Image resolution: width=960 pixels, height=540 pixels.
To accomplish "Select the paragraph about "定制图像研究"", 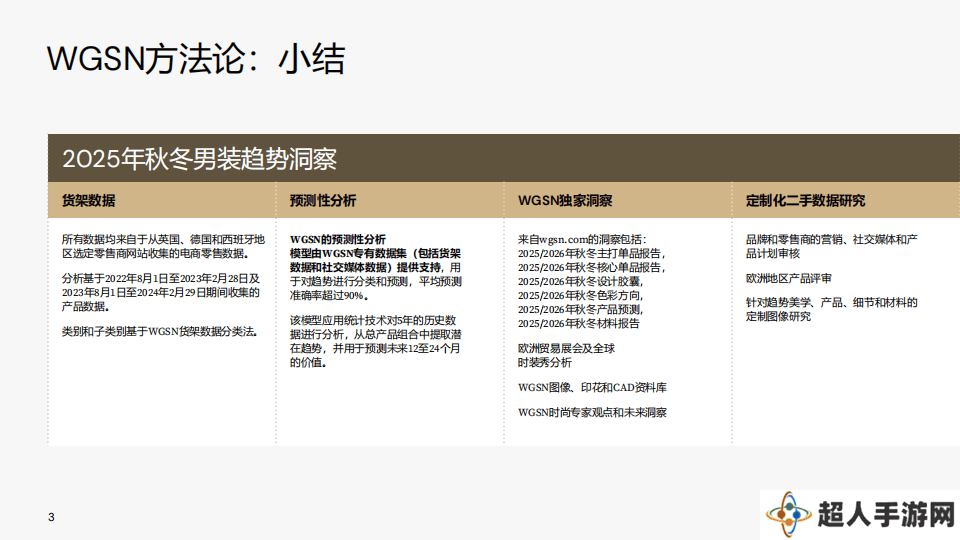I will 831,310.
